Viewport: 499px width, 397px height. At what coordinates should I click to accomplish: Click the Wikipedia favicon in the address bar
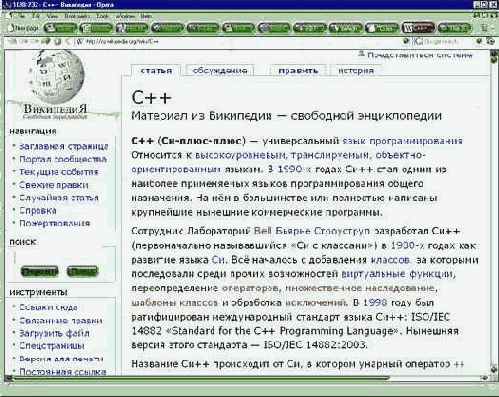(x=79, y=42)
